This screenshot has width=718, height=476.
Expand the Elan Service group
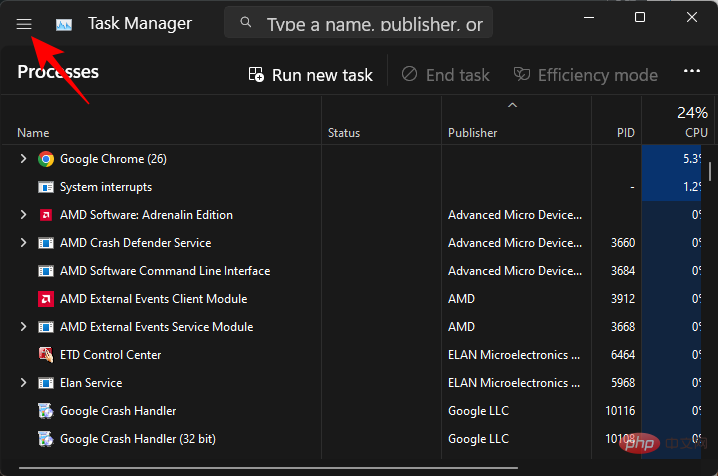[23, 383]
